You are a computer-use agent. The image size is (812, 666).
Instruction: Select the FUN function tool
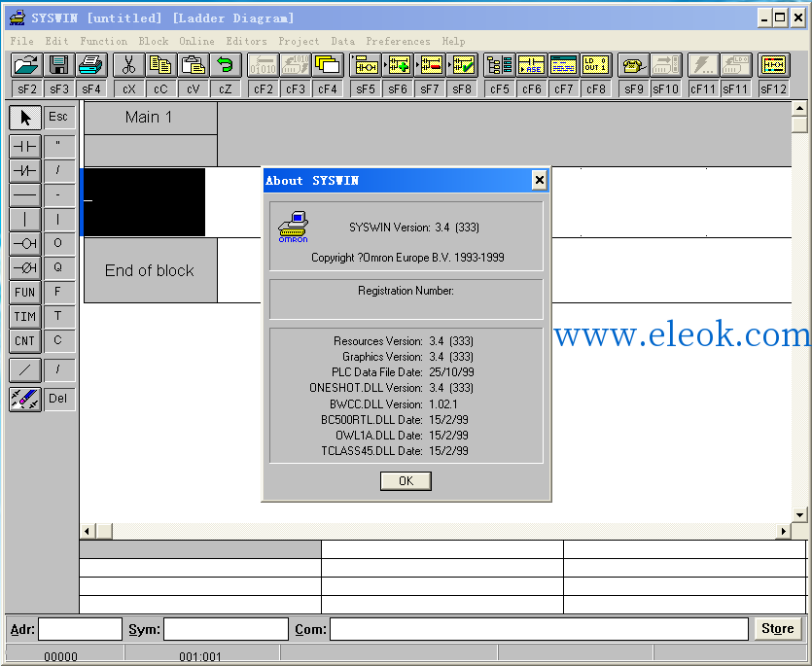coord(25,292)
